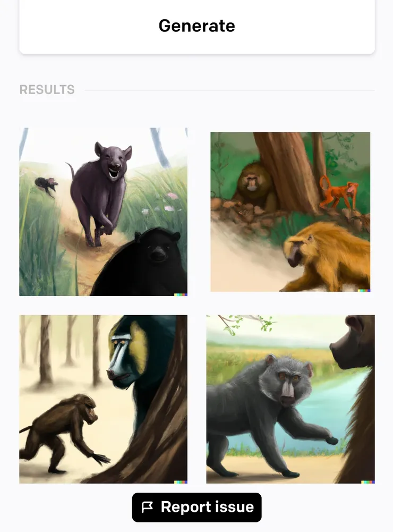This screenshot has height=532, width=393.
Task: Click the color-strip watermark on the purple animal image
Action: coord(181,294)
